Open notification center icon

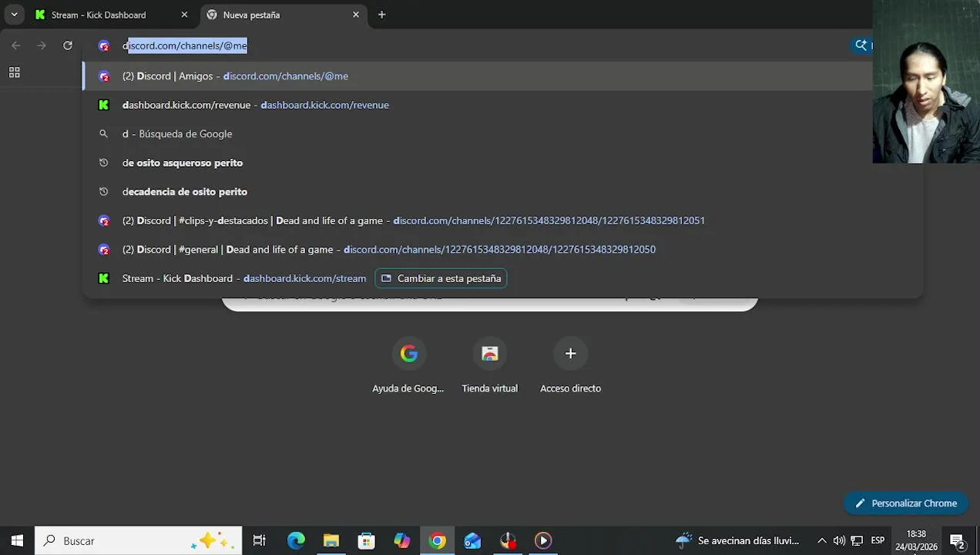pos(958,541)
